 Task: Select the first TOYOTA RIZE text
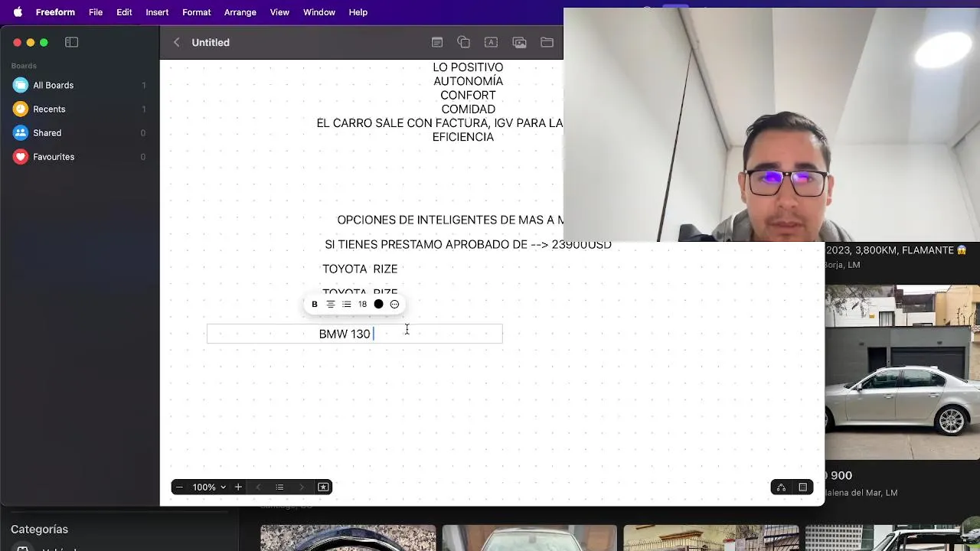(x=360, y=269)
